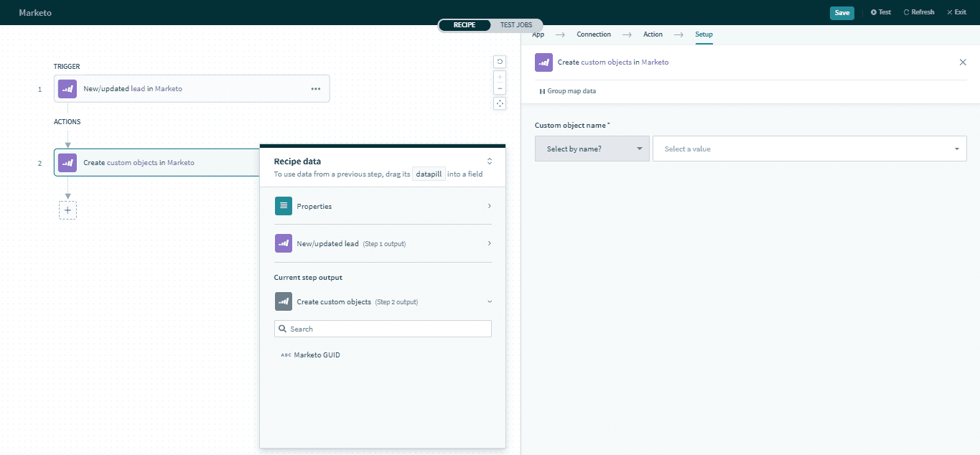This screenshot has height=455, width=980.
Task: Click the Recipe data search field
Action: [x=383, y=329]
